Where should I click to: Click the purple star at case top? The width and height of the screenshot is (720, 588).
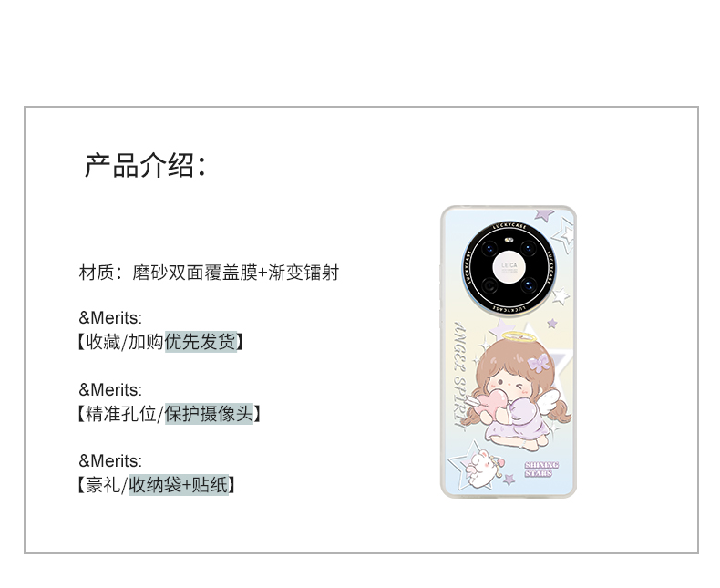(545, 214)
